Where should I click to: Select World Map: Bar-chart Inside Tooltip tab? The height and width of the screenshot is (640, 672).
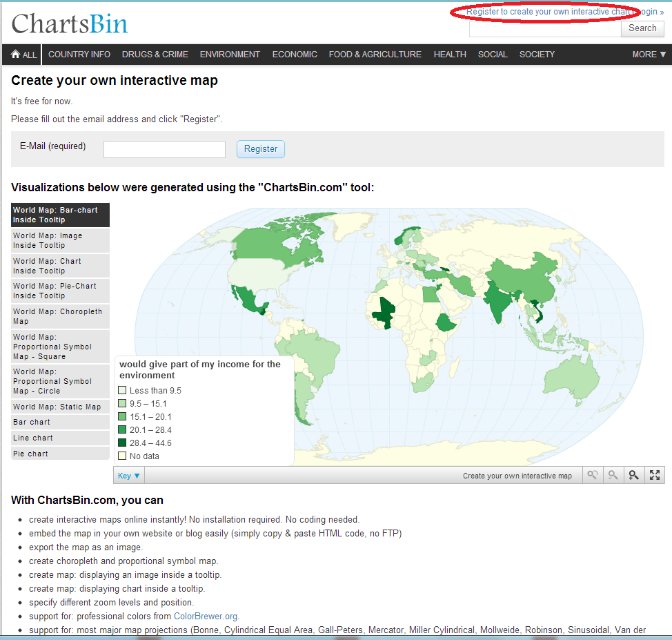(x=61, y=215)
